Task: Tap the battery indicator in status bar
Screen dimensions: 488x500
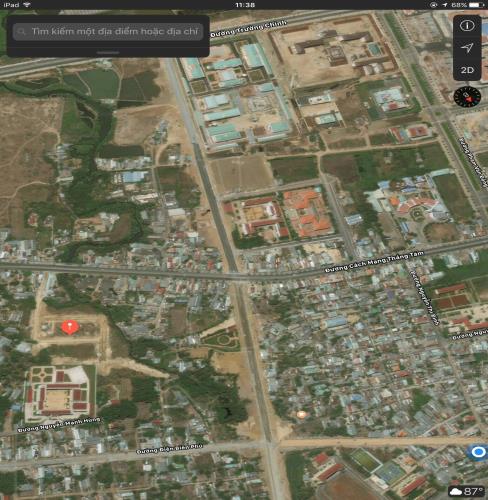Action: [x=477, y=5]
